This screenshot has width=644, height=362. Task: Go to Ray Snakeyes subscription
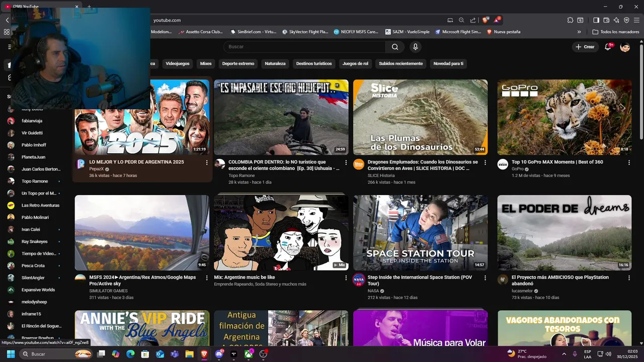click(x=34, y=241)
